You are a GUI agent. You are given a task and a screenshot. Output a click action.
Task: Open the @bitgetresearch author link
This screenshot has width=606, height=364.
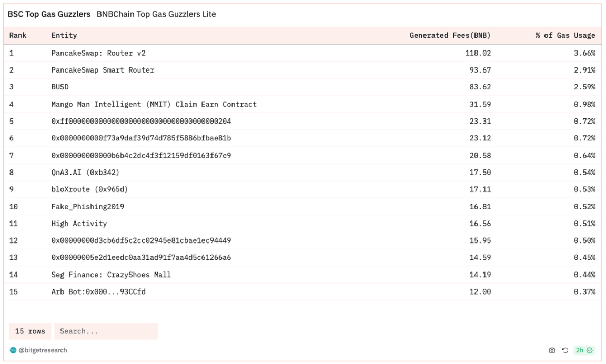click(x=43, y=350)
